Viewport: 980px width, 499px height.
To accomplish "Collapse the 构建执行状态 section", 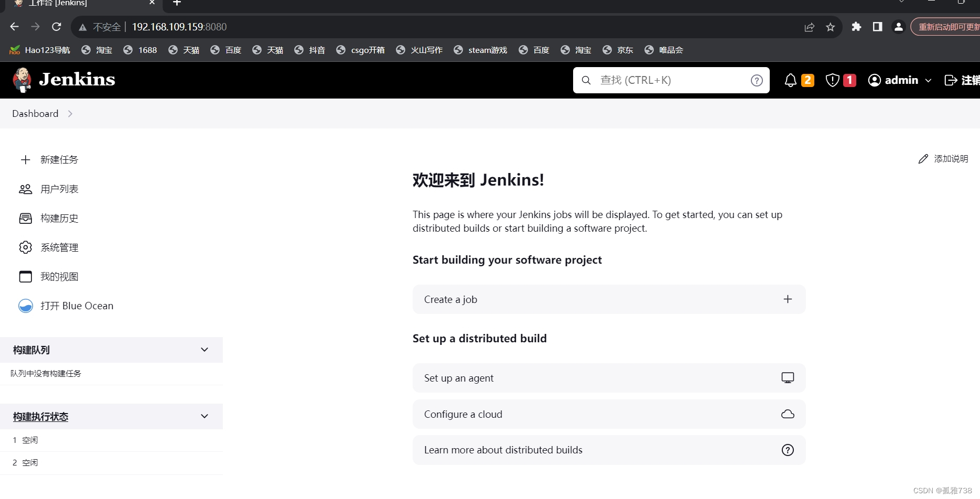I will (204, 416).
